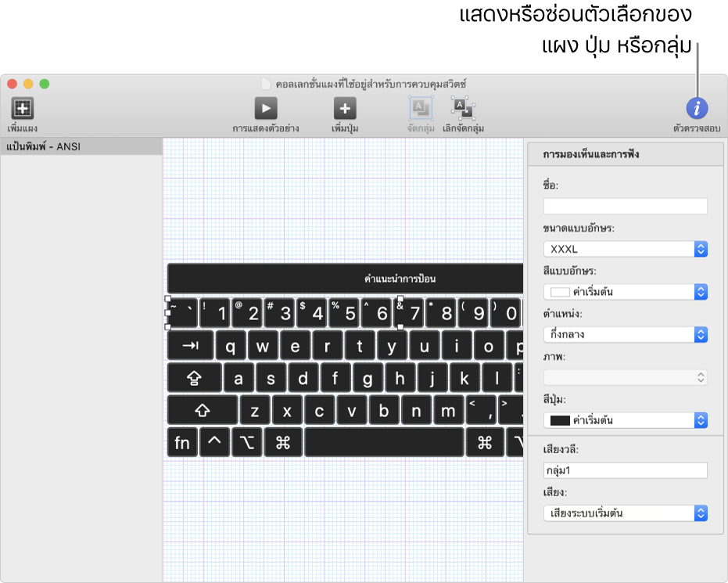Select the left option key on the panel
This screenshot has width=728, height=583.
(247, 443)
